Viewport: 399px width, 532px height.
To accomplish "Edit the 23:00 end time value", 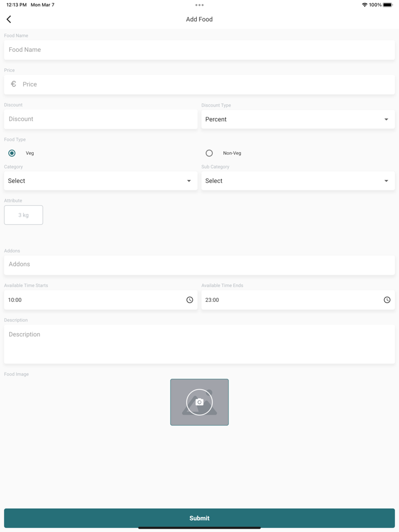I will 212,300.
